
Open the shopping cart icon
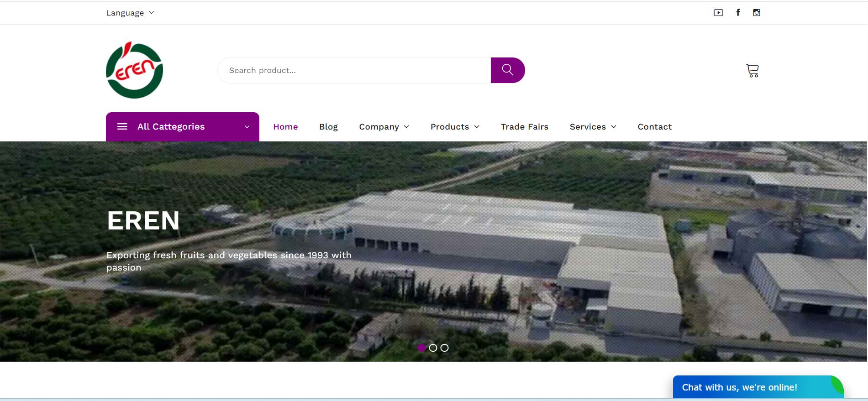tap(752, 71)
